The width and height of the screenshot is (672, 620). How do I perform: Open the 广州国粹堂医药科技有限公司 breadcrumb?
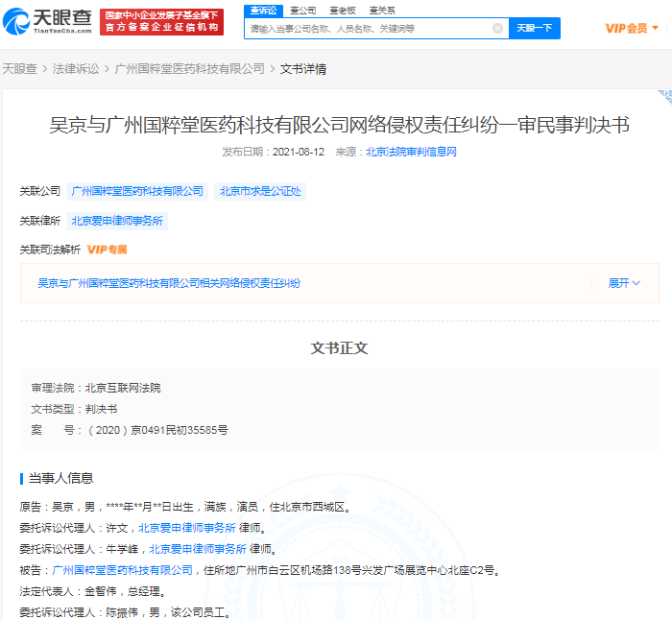190,69
